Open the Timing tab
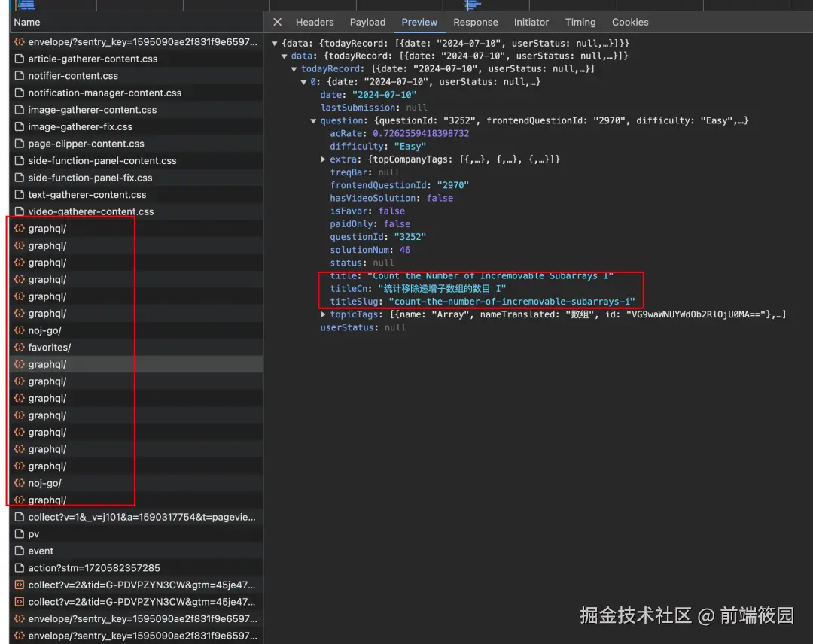 [x=580, y=23]
